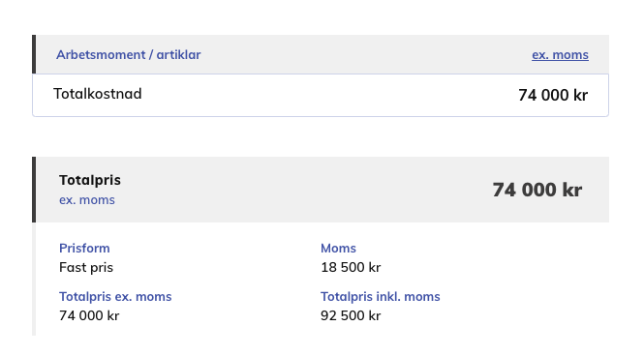The height and width of the screenshot is (356, 644).
Task: Click the grey Totalpris header panel
Action: point(322,190)
